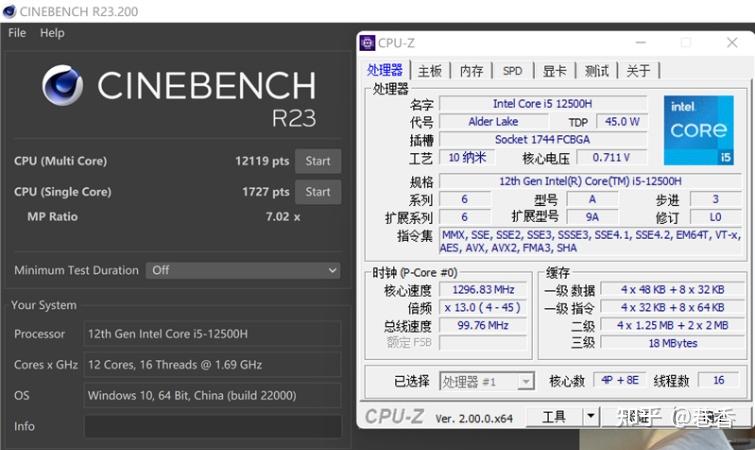Open the Minimum Test Duration dropdown

click(243, 270)
